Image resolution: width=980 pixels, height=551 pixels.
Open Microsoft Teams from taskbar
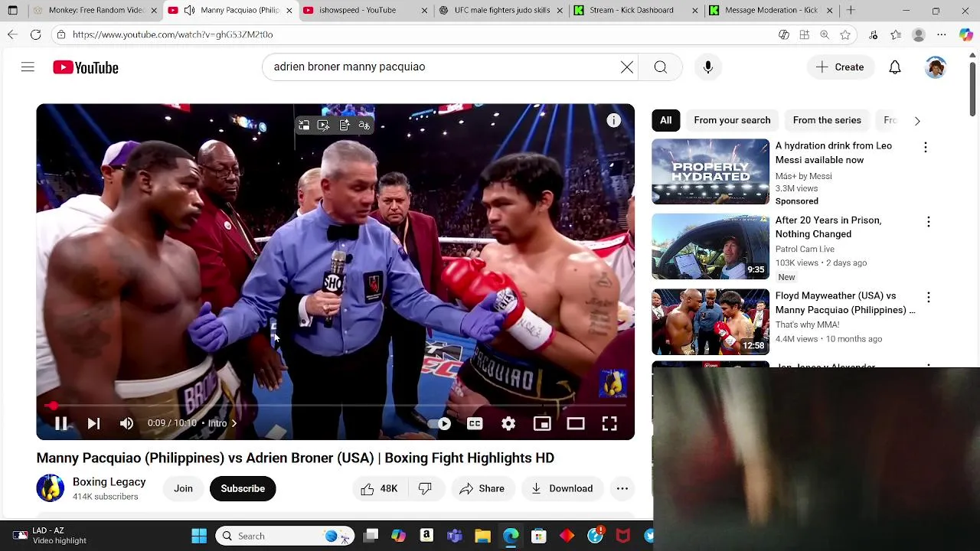[455, 536]
